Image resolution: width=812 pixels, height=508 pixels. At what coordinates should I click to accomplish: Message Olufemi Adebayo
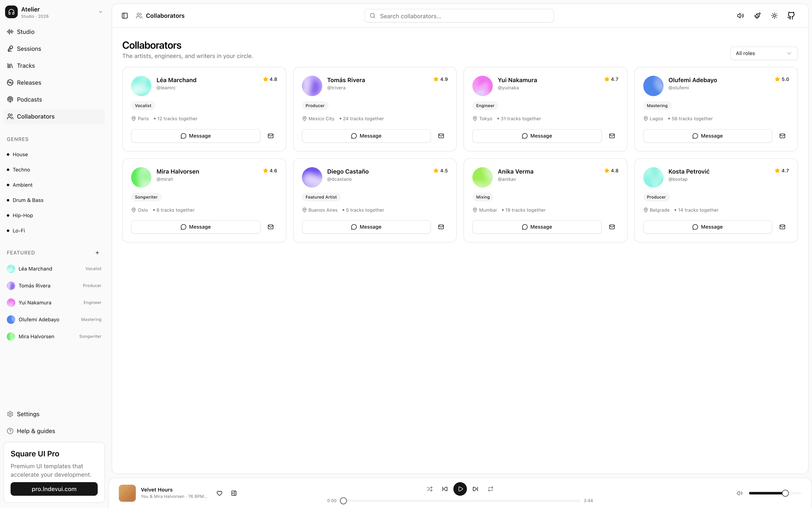tap(708, 136)
